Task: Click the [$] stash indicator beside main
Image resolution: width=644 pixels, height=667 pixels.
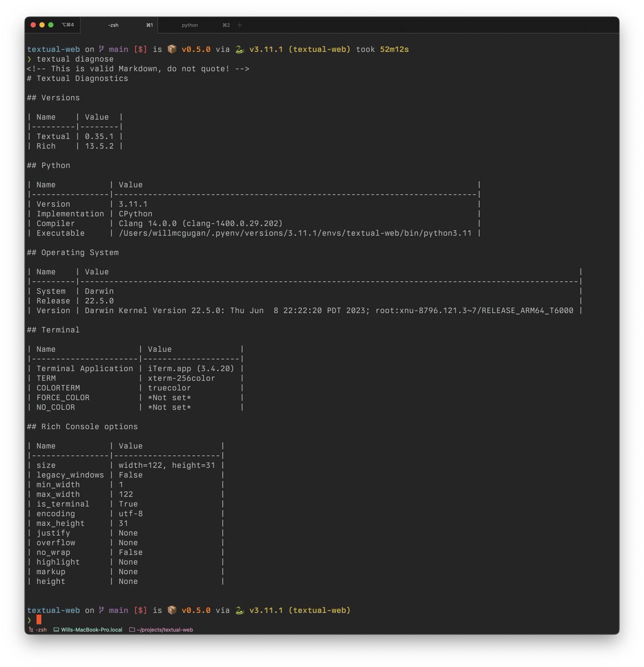Action: [x=139, y=49]
